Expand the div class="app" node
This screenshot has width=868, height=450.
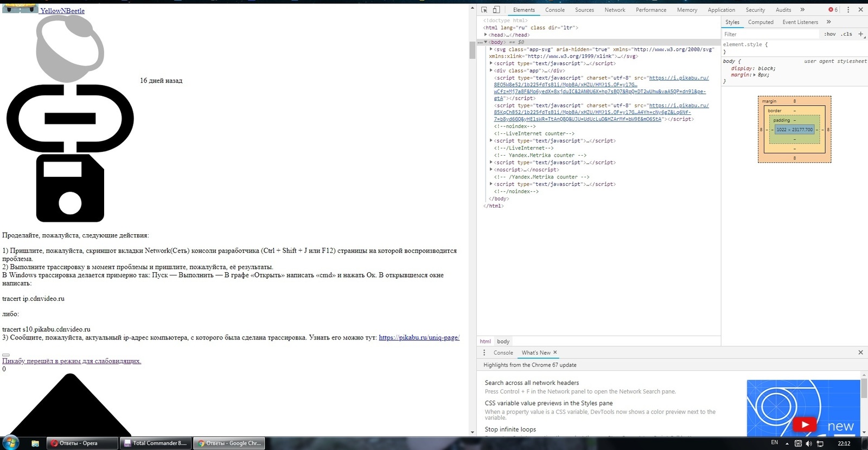[x=491, y=70]
